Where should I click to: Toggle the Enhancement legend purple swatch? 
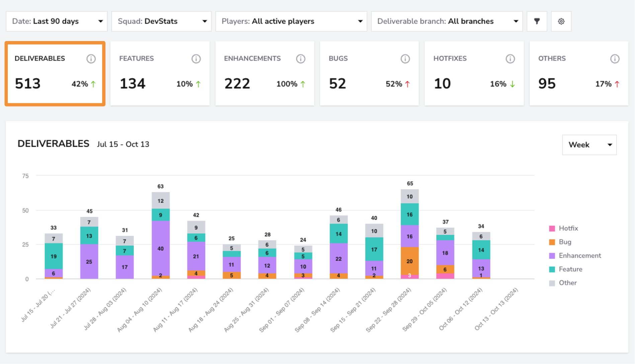tap(552, 256)
